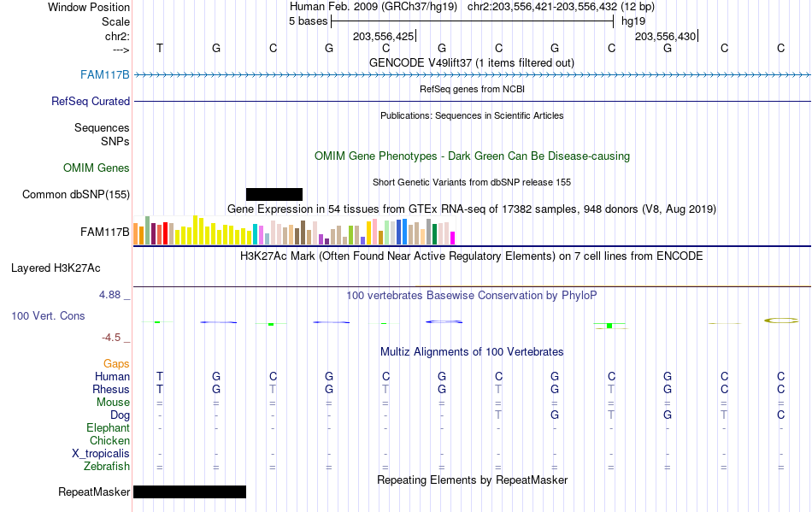
Task: Select the Elephant species row label
Action: 109,427
